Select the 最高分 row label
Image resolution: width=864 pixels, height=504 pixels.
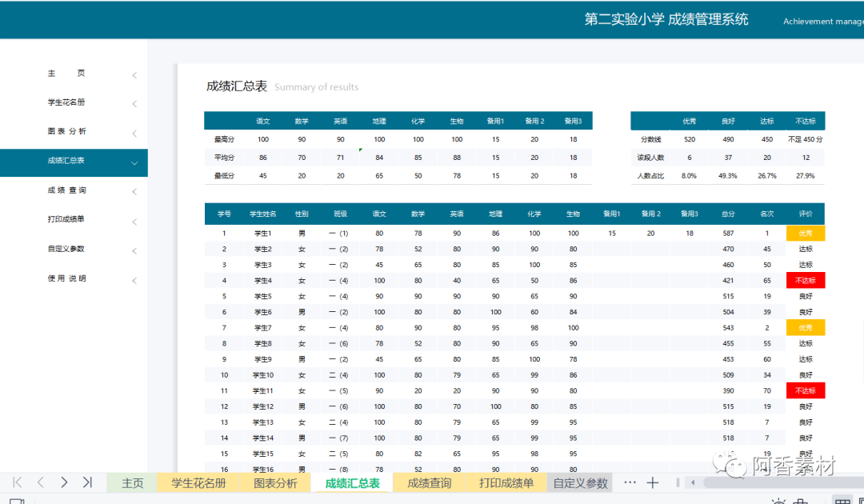click(224, 139)
